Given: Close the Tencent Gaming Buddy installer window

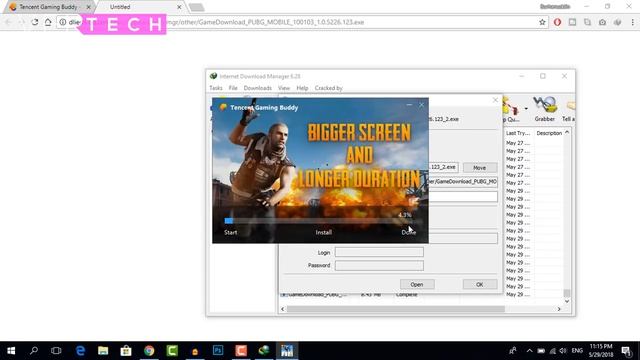Looking at the screenshot, I should [x=422, y=105].
